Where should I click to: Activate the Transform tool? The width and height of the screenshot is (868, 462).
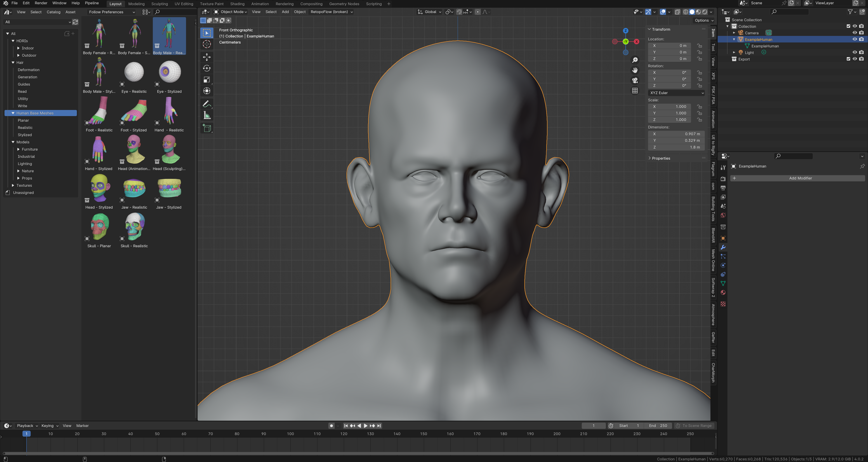tap(207, 91)
